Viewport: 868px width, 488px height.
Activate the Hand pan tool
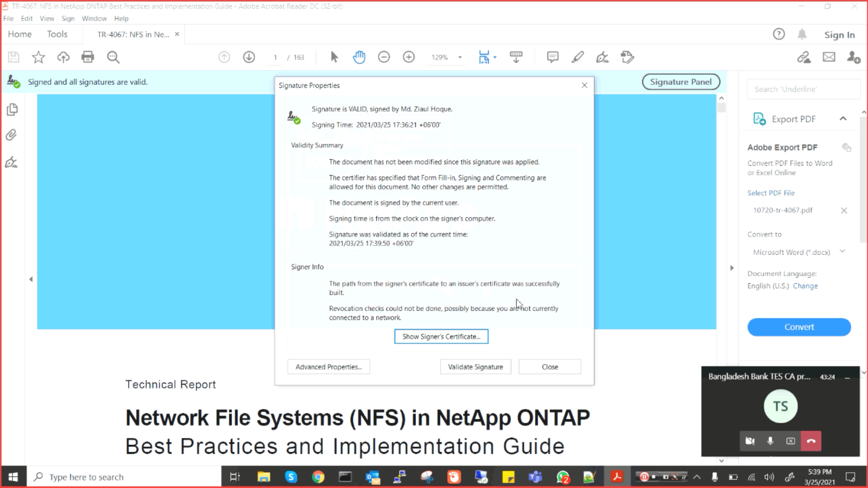pyautogui.click(x=359, y=57)
